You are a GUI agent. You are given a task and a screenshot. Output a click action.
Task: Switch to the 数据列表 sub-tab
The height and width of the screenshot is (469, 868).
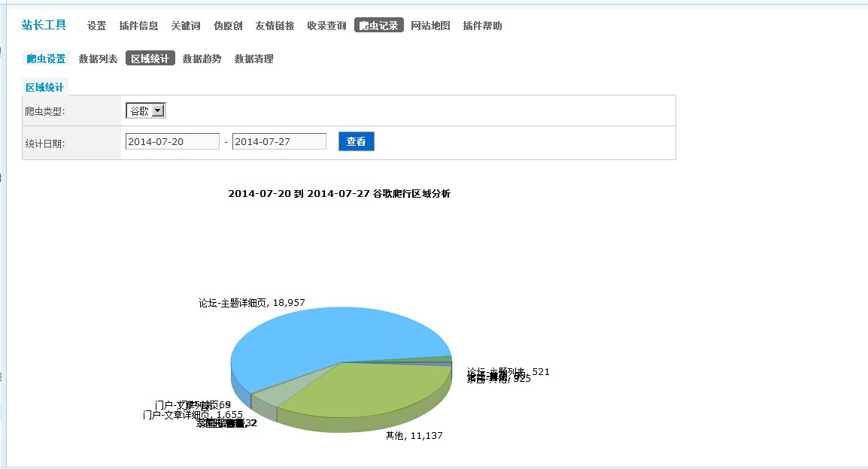(98, 59)
